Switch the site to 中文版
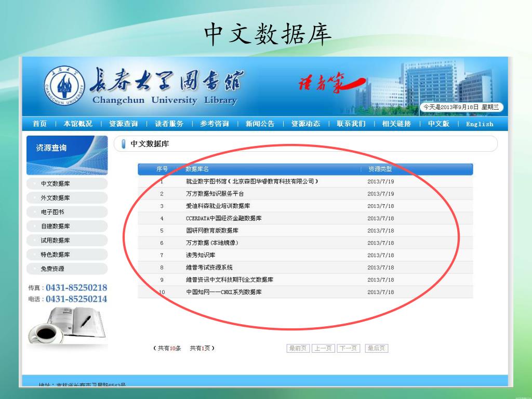The height and width of the screenshot is (399, 532). click(x=438, y=124)
